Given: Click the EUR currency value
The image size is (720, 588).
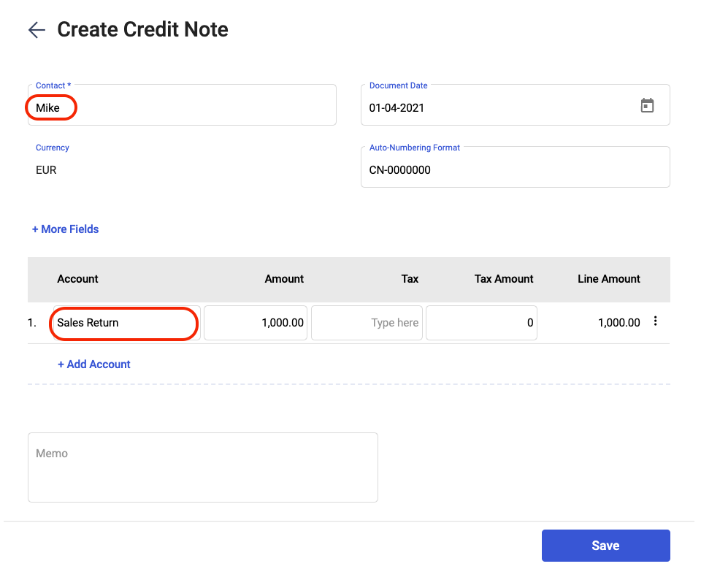Looking at the screenshot, I should [x=47, y=170].
